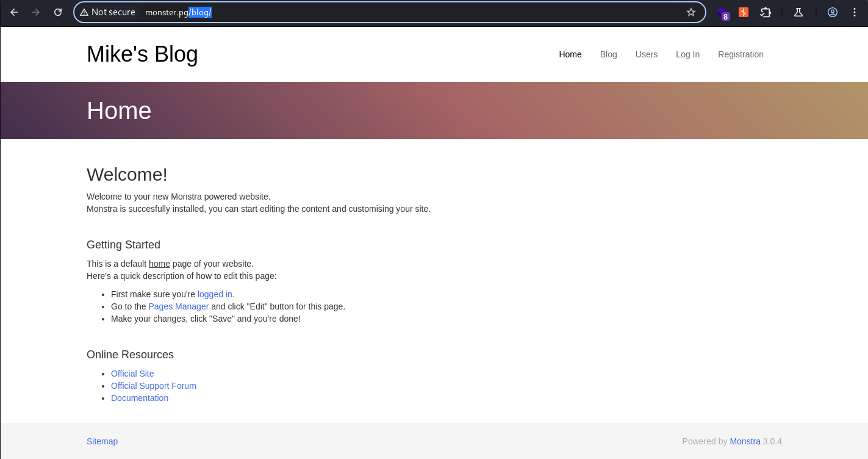Click text 'Monstra is succesfully installed'
The image size is (868, 459).
[146, 209]
